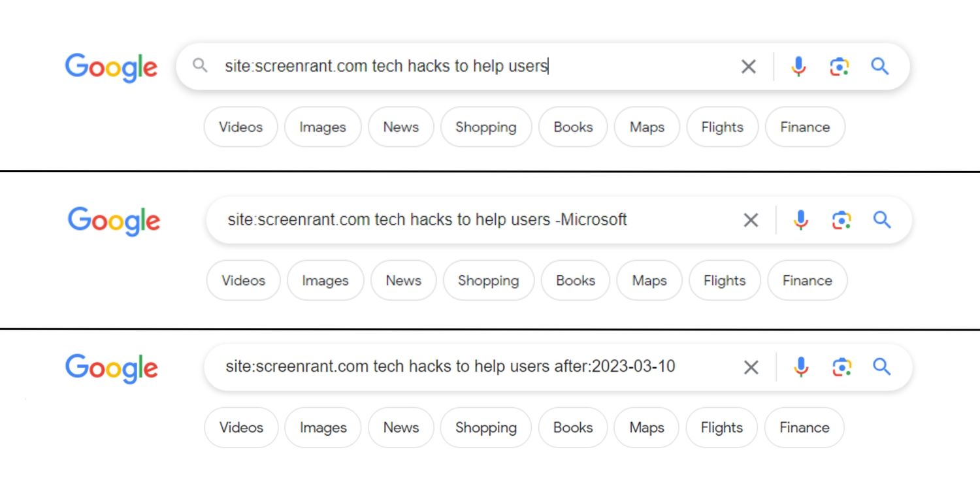Click voice search in the after:2023-03-10 bar
Viewport: 980px width, 490px height.
tap(800, 367)
